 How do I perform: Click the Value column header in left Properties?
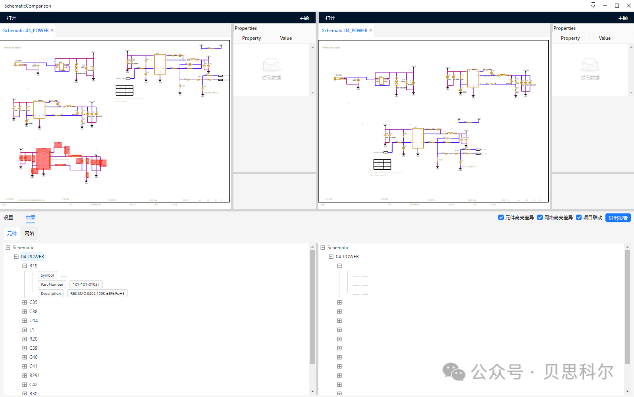[286, 38]
